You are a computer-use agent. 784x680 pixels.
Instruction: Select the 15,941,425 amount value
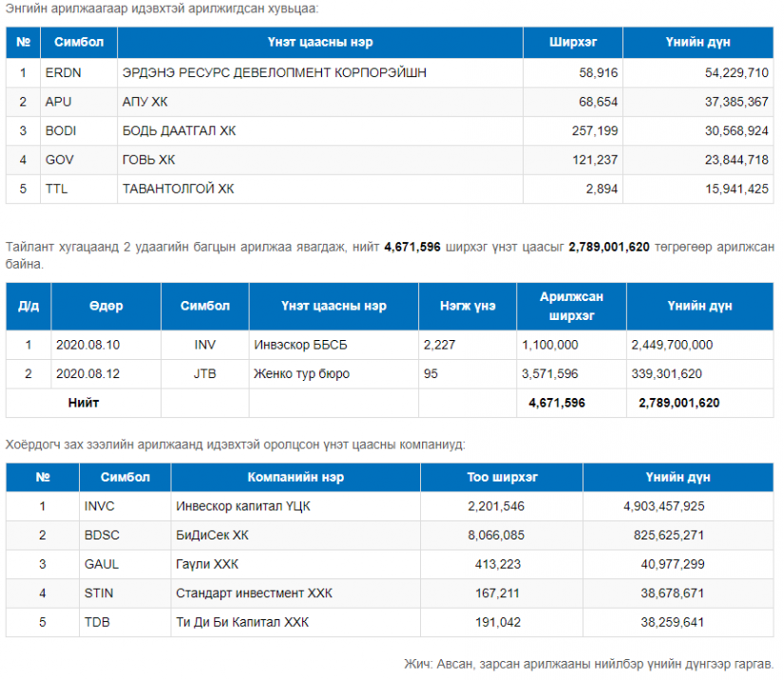tap(736, 189)
